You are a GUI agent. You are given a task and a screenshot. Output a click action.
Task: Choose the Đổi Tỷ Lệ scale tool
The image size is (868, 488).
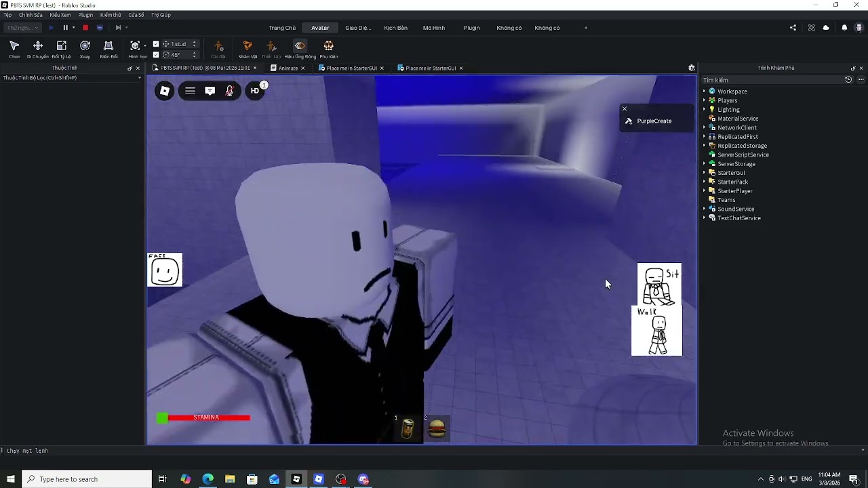[61, 49]
